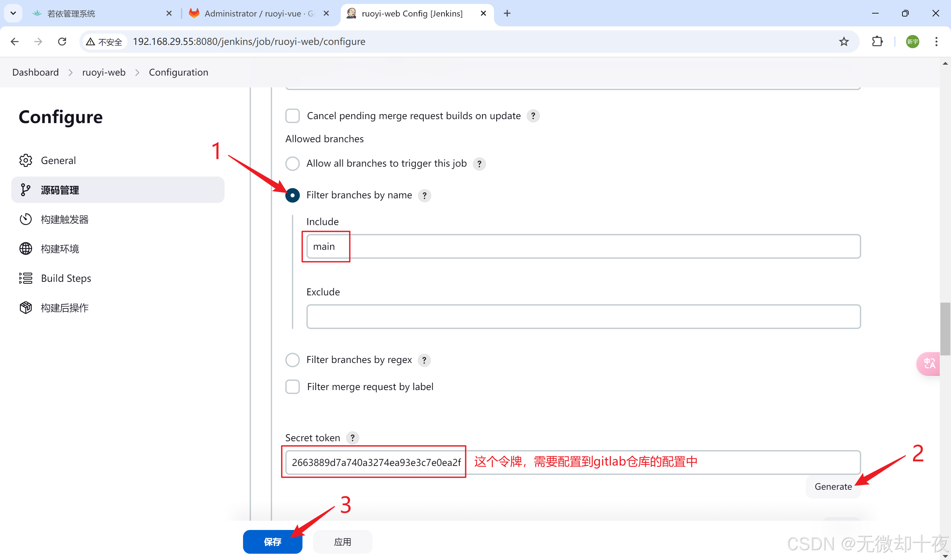Viewport: 951px width, 560px height.
Task: Click the 构建环境 globe icon
Action: 26,249
